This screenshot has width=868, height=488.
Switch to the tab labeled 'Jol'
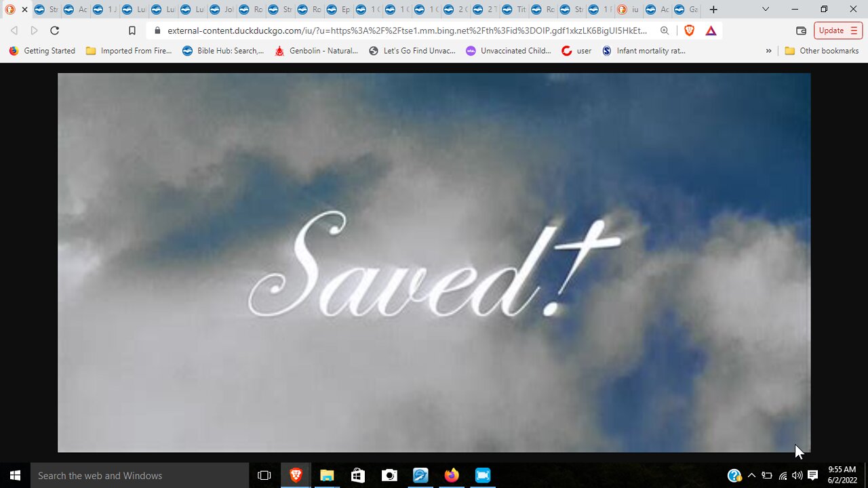(x=222, y=9)
